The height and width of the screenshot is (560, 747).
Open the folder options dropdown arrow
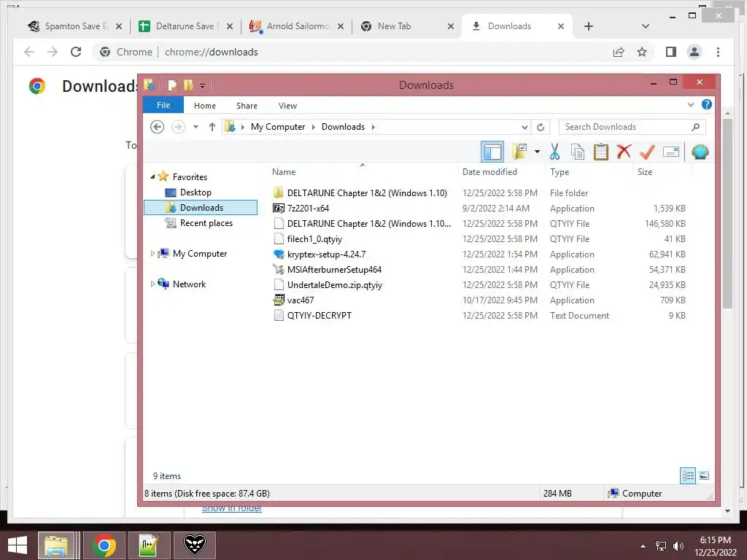click(537, 152)
